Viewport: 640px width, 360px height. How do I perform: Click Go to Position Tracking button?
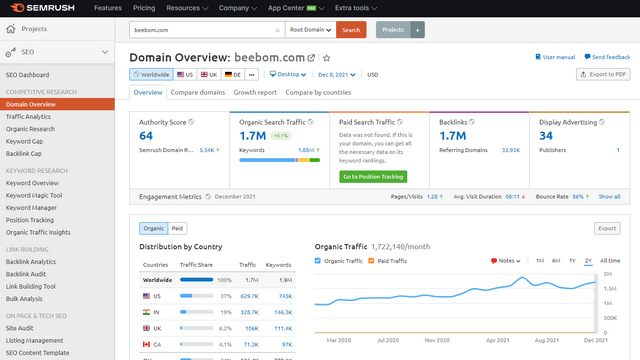[373, 177]
